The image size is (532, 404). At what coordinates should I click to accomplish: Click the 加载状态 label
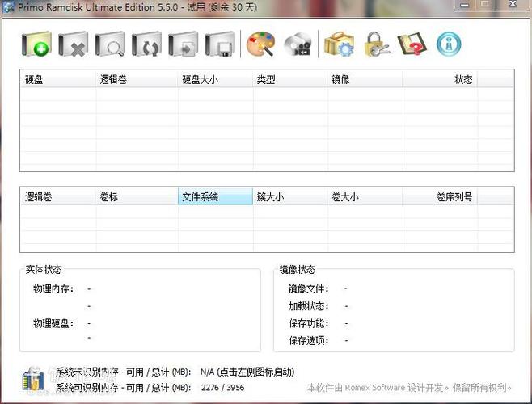click(x=308, y=306)
